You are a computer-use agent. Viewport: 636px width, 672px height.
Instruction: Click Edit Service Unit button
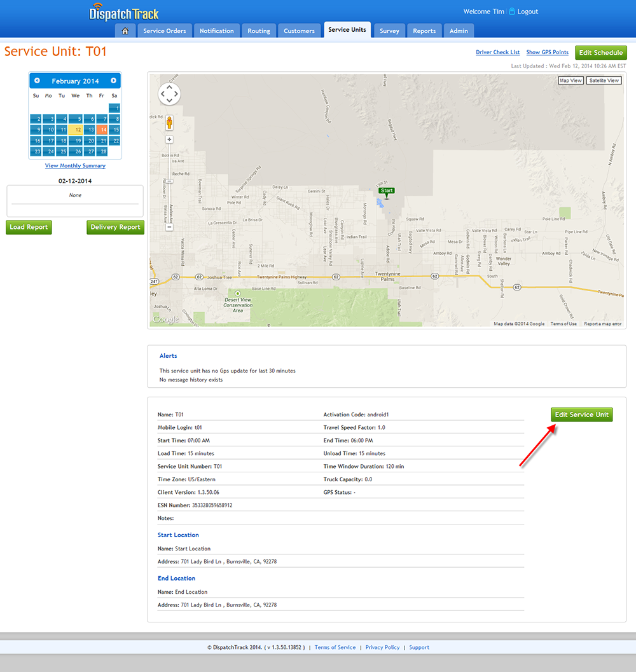click(581, 415)
